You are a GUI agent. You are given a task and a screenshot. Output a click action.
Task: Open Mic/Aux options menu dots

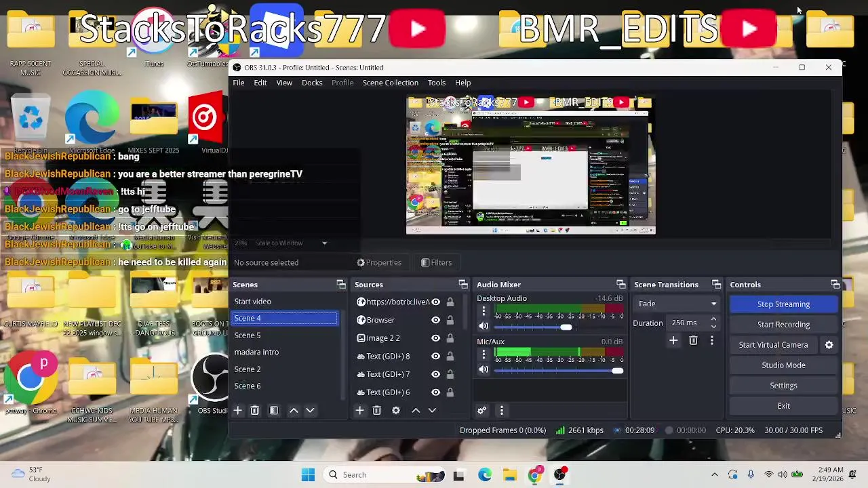click(x=484, y=354)
